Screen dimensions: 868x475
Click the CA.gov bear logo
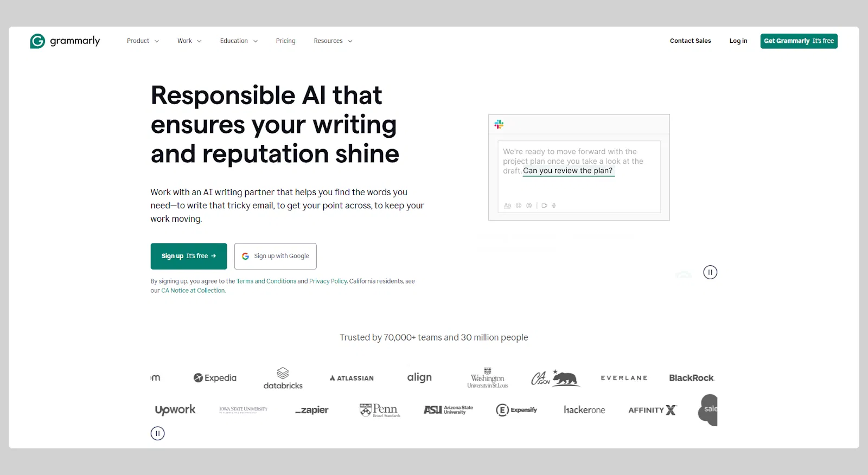pyautogui.click(x=556, y=378)
